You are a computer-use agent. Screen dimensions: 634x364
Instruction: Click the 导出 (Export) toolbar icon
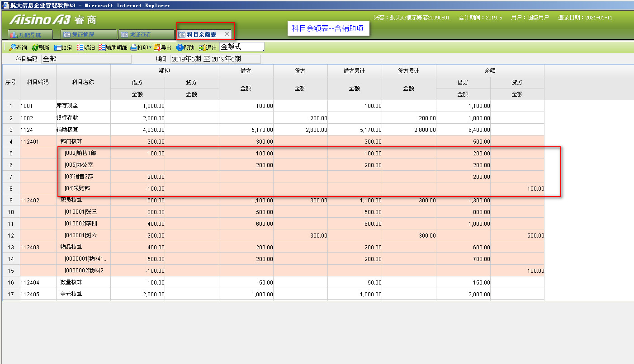[x=157, y=47]
